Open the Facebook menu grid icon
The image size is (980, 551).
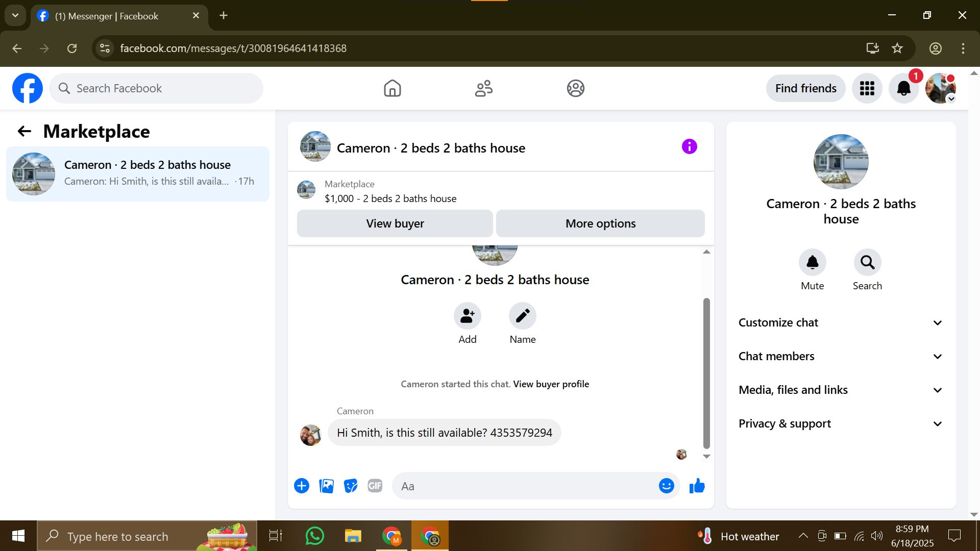[x=867, y=88]
